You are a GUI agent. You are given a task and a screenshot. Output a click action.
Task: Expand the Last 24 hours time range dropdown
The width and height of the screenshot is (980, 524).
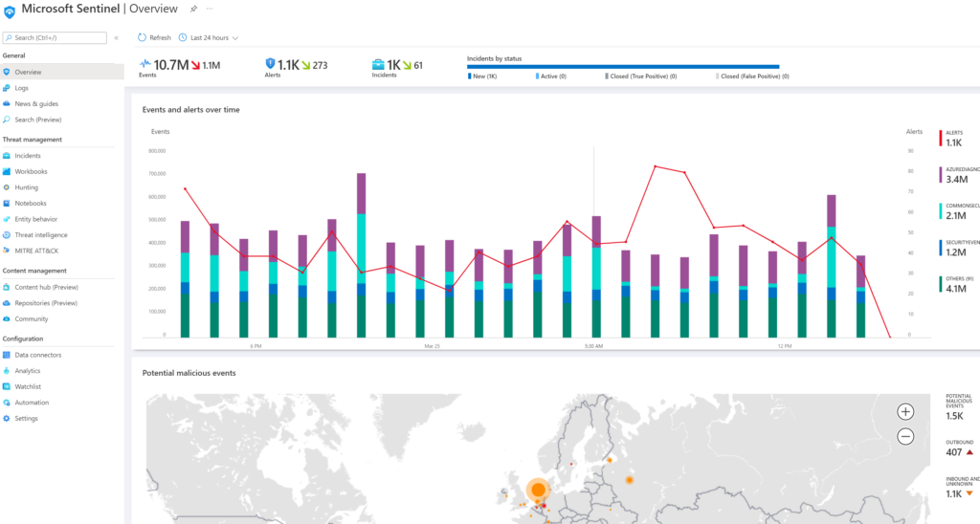click(x=209, y=38)
